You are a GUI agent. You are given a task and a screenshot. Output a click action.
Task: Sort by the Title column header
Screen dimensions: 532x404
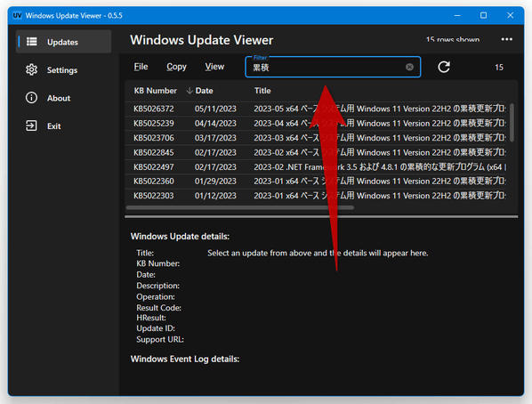click(x=262, y=91)
